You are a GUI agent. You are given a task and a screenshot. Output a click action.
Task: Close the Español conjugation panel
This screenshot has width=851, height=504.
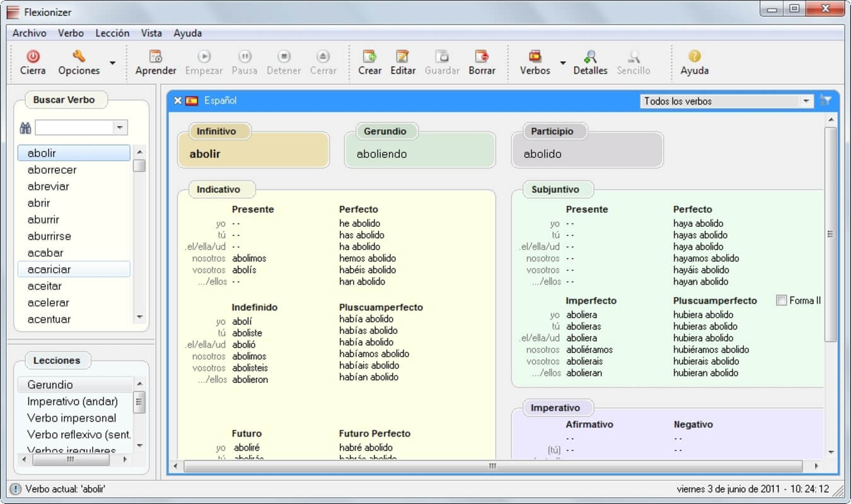pos(178,101)
